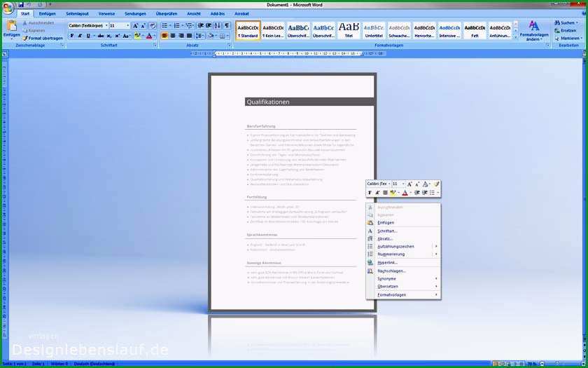Apply the Untertitel style

pos(374,30)
